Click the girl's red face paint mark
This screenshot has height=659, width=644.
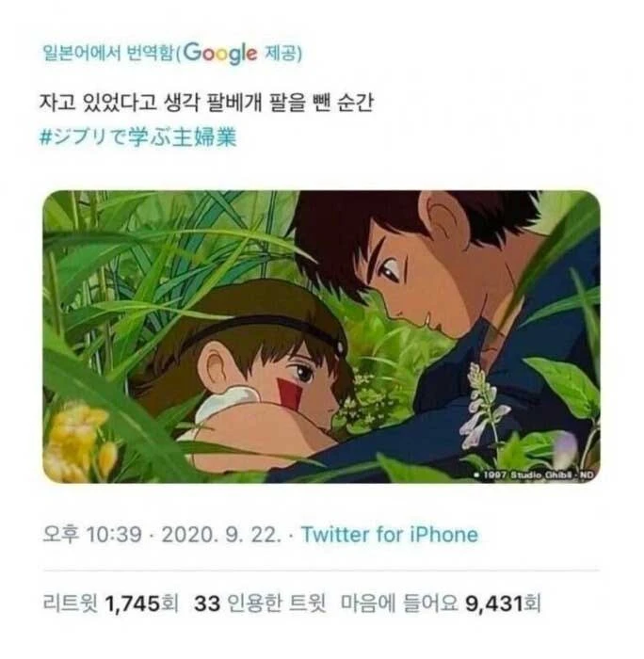click(291, 393)
